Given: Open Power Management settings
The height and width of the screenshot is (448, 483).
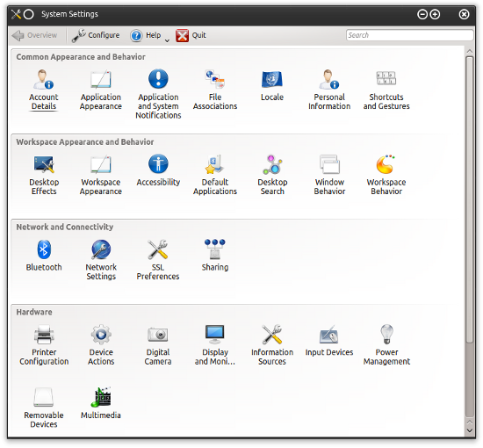Looking at the screenshot, I should [x=386, y=344].
